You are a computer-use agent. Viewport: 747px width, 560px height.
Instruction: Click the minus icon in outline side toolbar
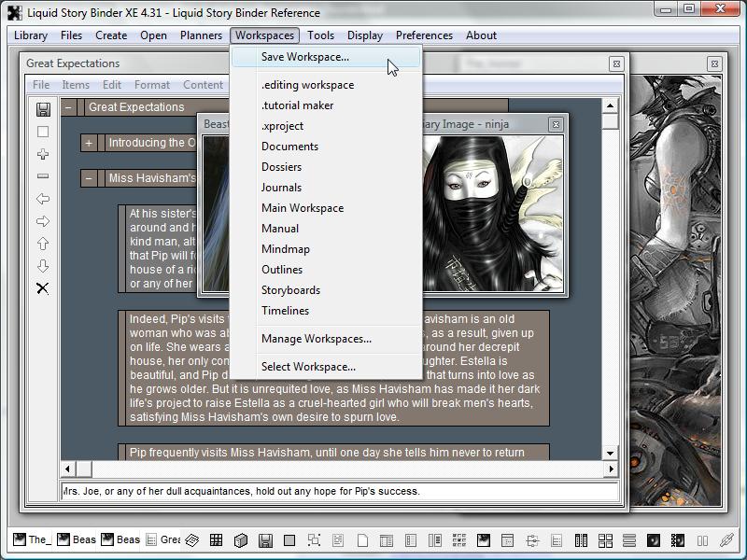click(43, 176)
